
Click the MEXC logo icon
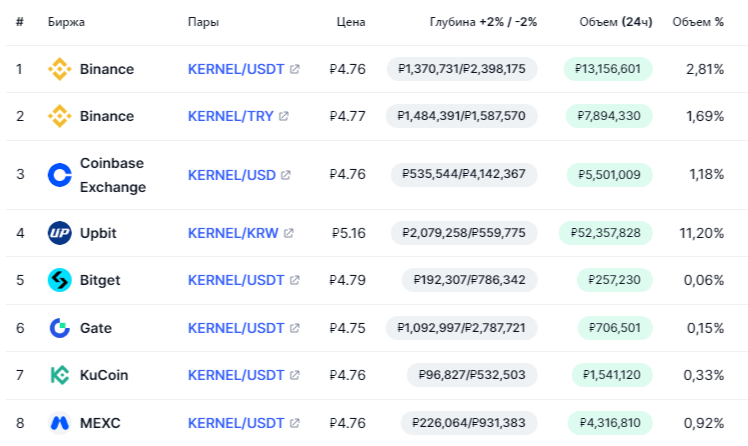[60, 423]
